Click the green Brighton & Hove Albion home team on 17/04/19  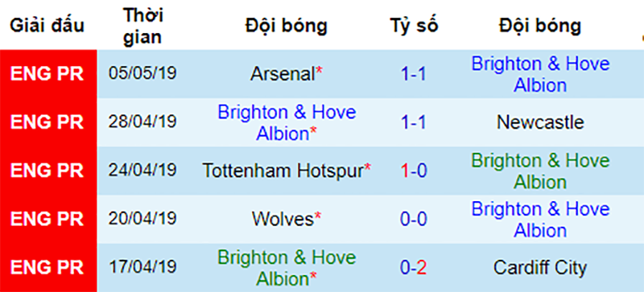(x=287, y=268)
